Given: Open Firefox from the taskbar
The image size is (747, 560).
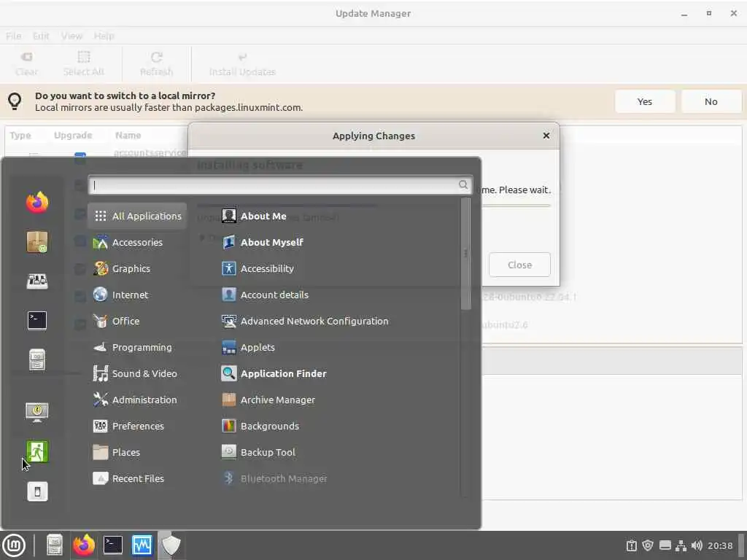Looking at the screenshot, I should coord(84,545).
